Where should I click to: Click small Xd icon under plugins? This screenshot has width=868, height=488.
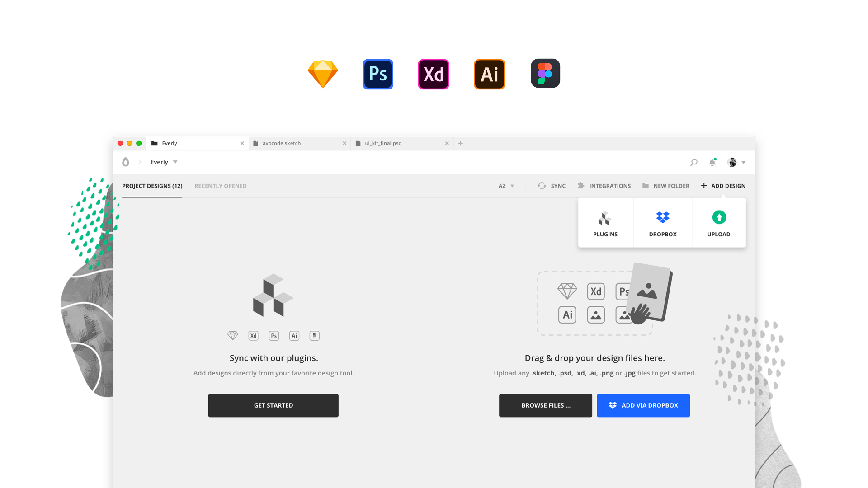point(254,336)
